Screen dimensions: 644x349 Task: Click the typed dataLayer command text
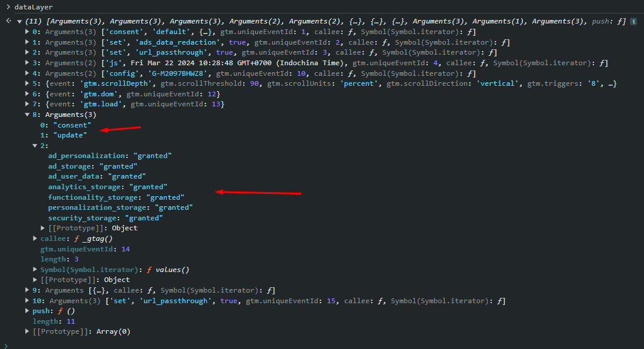point(33,7)
